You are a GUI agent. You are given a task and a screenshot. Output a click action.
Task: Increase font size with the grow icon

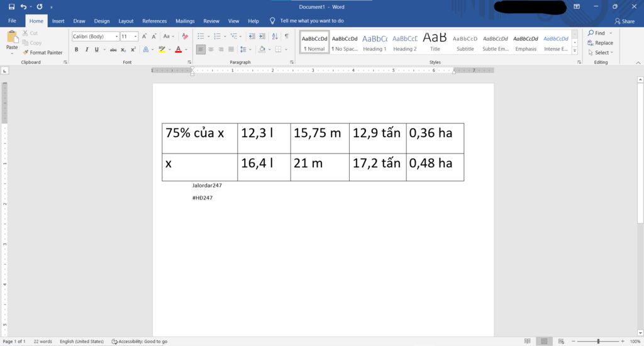pos(144,36)
